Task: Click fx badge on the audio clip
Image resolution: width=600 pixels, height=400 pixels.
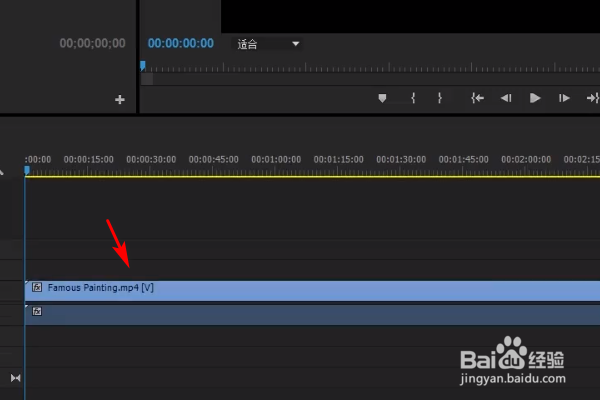Action: pos(37,311)
